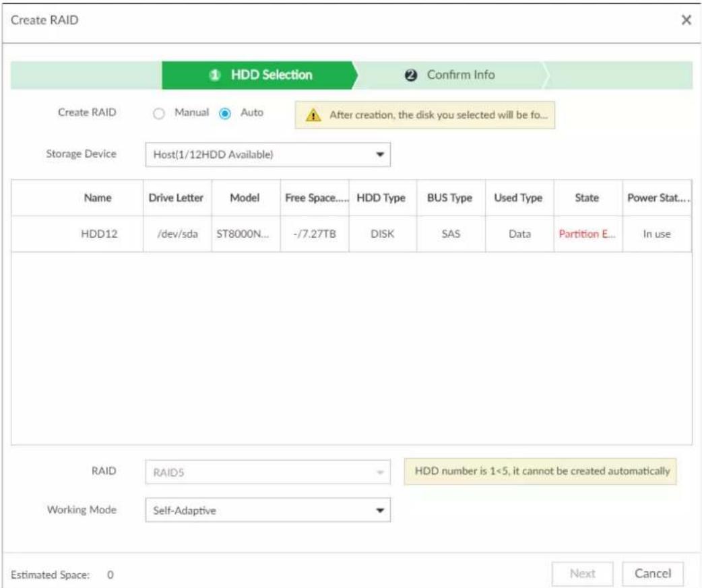
Task: Click the Next button
Action: tap(583, 574)
